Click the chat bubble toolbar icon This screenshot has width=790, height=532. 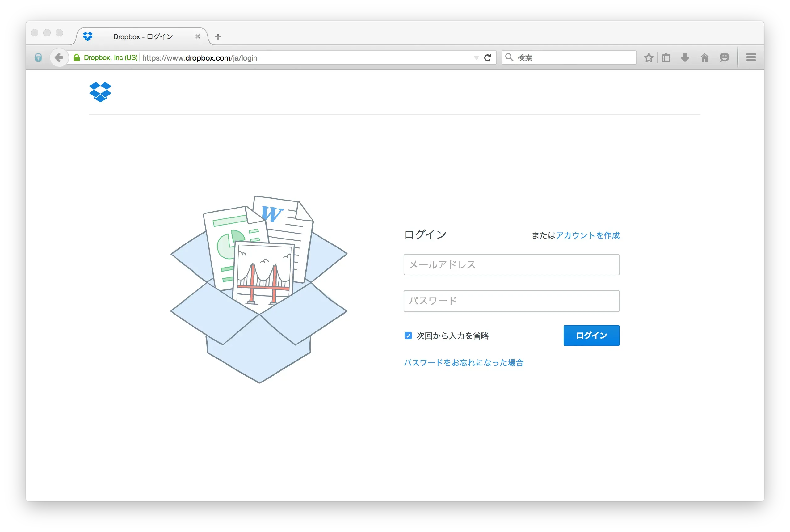[x=724, y=57]
